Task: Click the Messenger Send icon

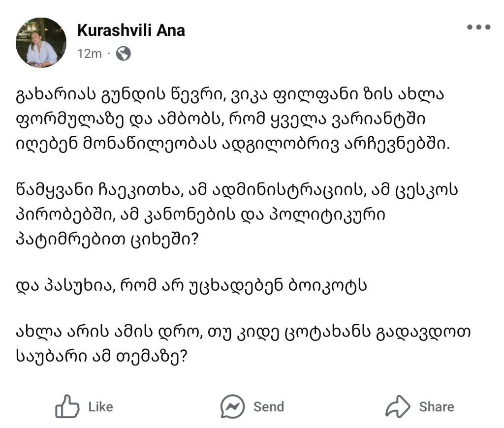Action: [x=232, y=406]
